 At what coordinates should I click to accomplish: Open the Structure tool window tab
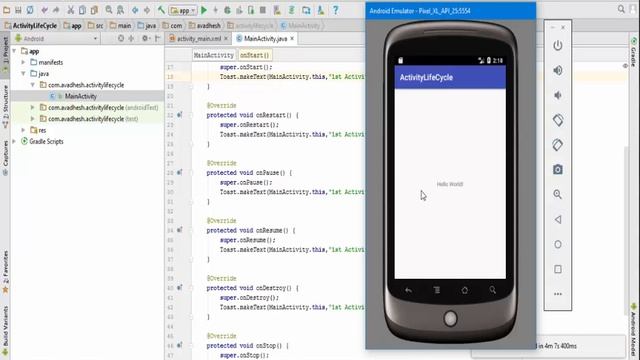point(5,106)
